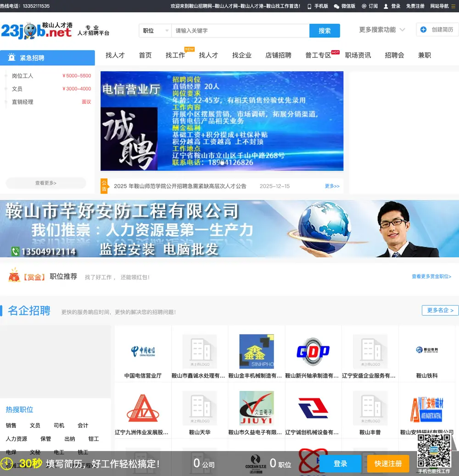Click the 23job.net site logo
Viewport: 459px width, 476px height.
pos(37,30)
